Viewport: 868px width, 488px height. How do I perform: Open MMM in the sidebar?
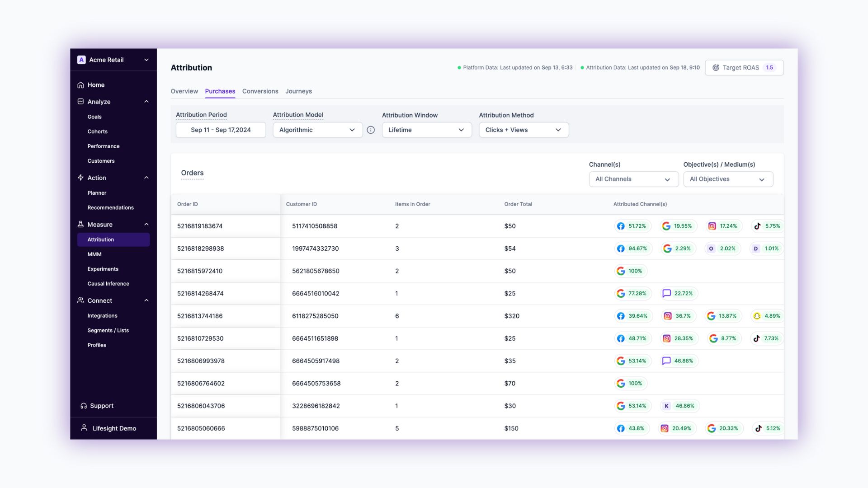pos(94,254)
